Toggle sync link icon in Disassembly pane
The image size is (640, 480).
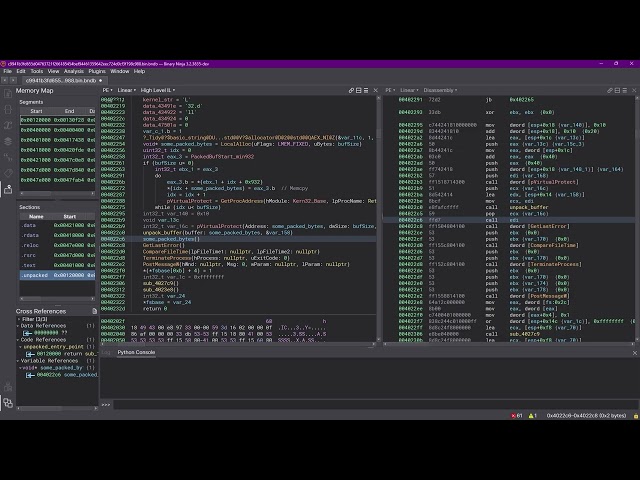pos(610,90)
